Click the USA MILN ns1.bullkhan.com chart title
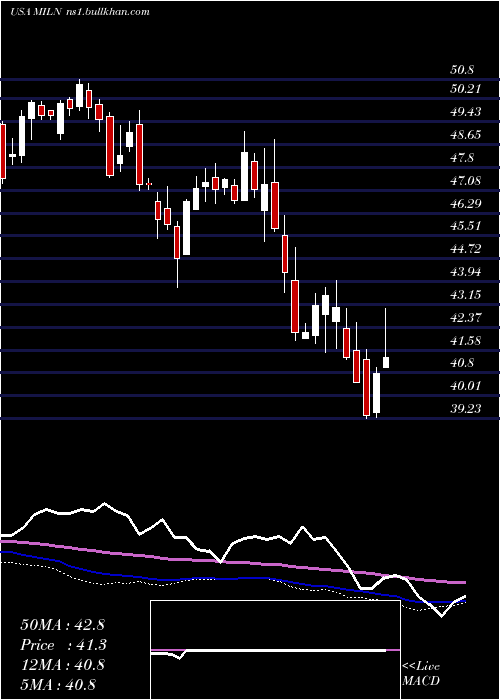 (79, 12)
